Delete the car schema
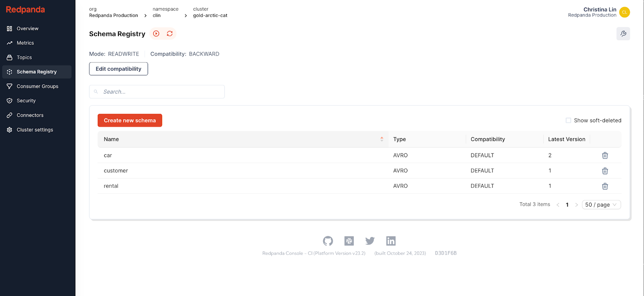Screen dimensions: 644x296 [x=605, y=155]
